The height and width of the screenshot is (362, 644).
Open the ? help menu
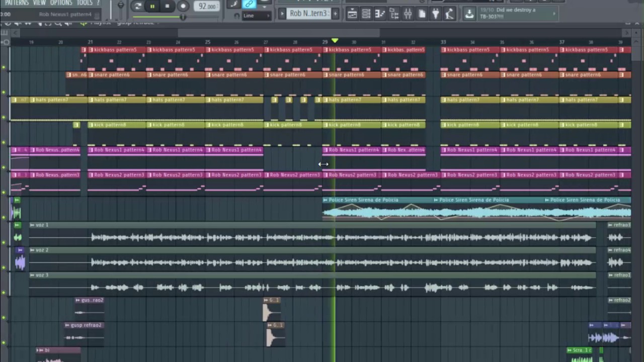coord(98,3)
